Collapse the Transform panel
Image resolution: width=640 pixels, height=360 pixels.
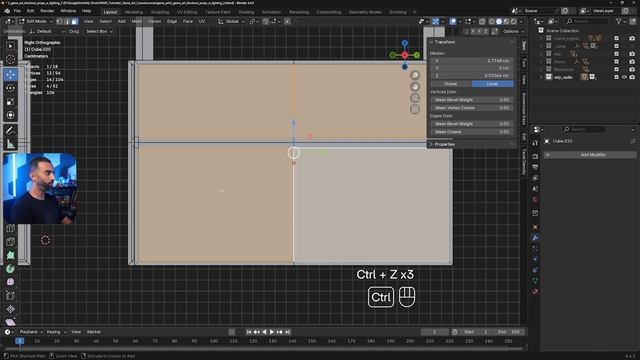coord(431,42)
